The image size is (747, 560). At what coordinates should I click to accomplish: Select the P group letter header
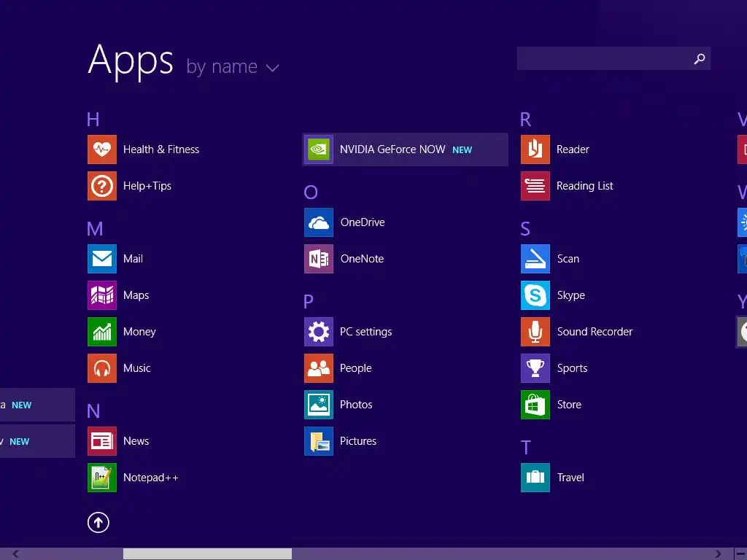coord(309,301)
